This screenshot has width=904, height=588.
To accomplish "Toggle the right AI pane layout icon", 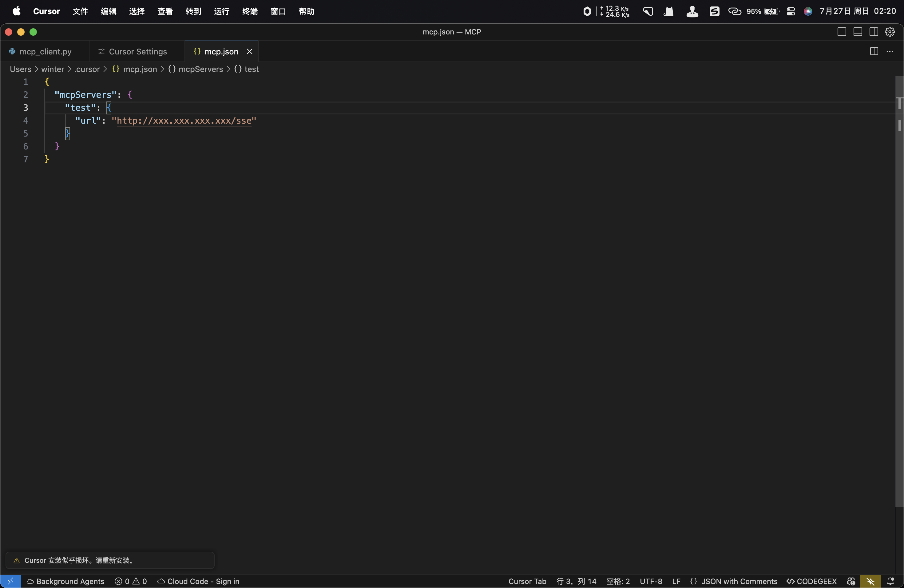I will (874, 32).
